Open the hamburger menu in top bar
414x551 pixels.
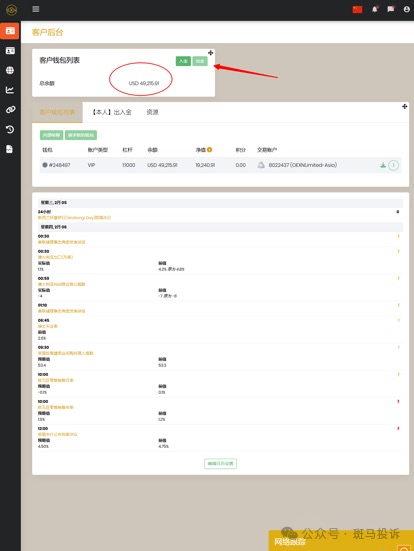(35, 9)
